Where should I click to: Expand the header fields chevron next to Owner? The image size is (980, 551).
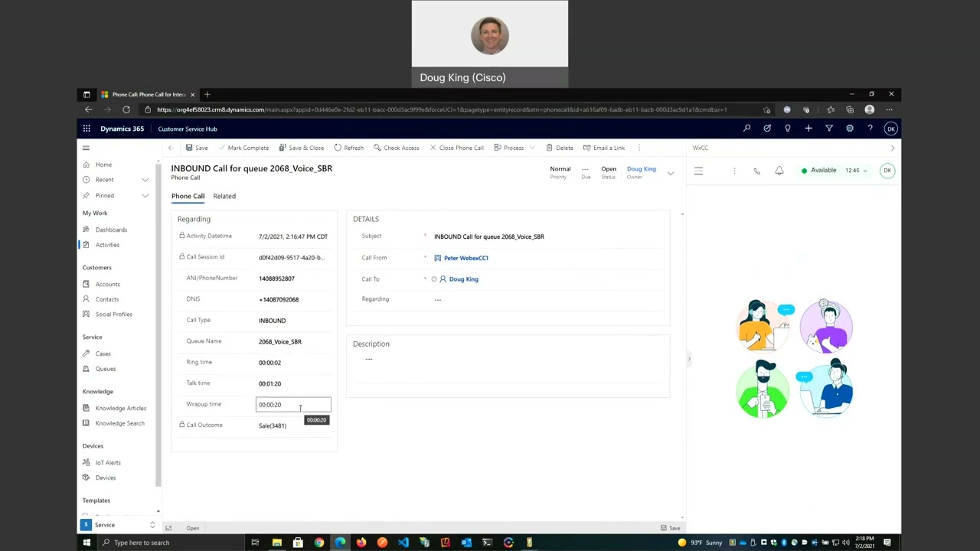click(x=671, y=173)
